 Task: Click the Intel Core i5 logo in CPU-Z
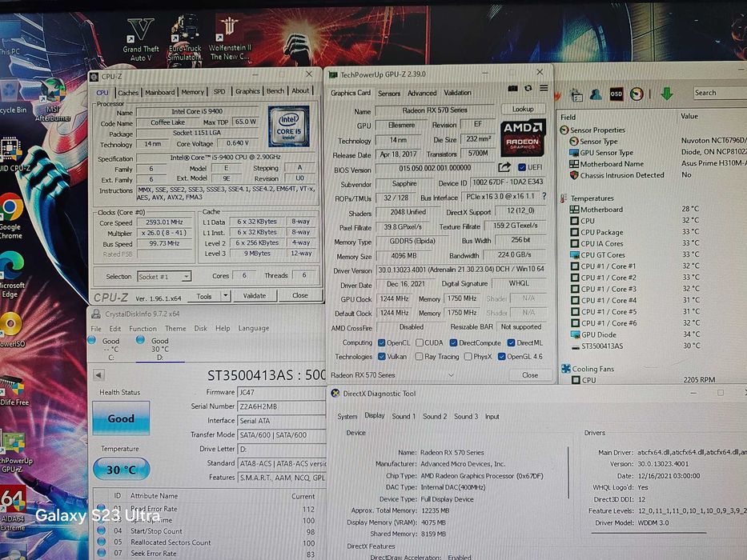(x=289, y=126)
